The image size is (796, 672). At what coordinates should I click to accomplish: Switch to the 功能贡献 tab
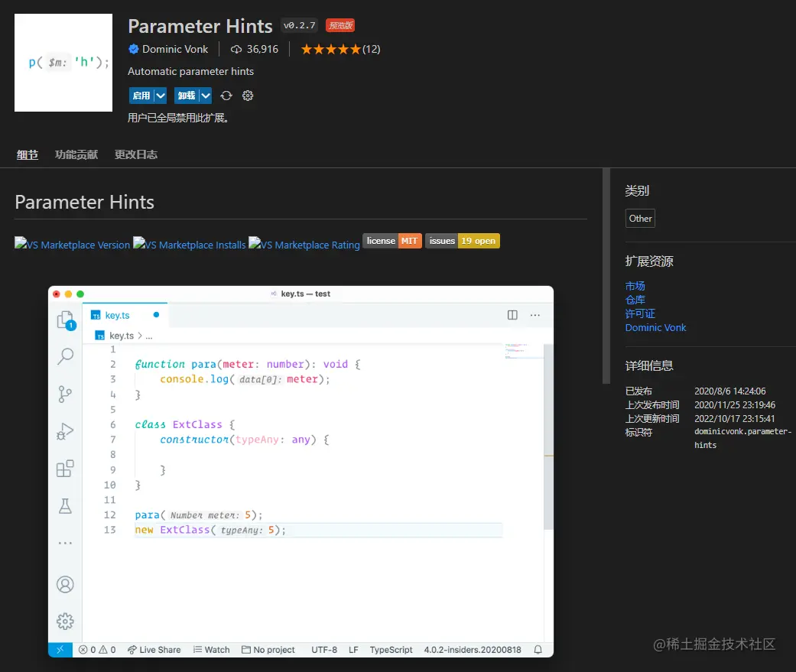click(x=76, y=154)
